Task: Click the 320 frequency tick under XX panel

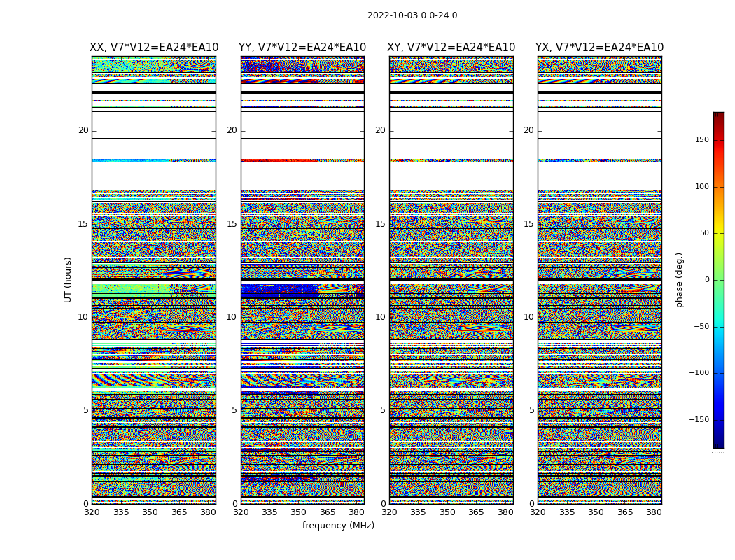Action: coord(92,512)
